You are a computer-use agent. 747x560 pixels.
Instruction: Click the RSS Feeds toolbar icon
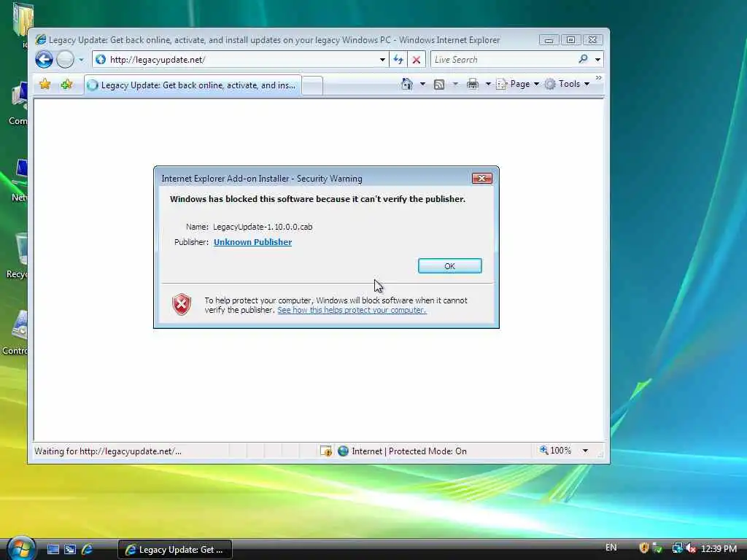439,85
